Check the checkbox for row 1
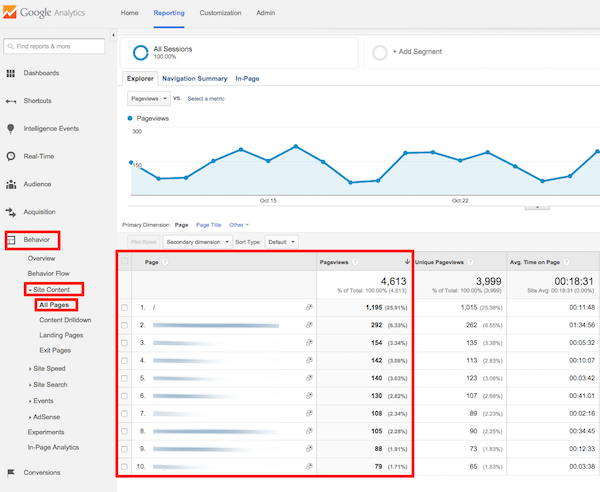600x492 pixels. tap(125, 308)
